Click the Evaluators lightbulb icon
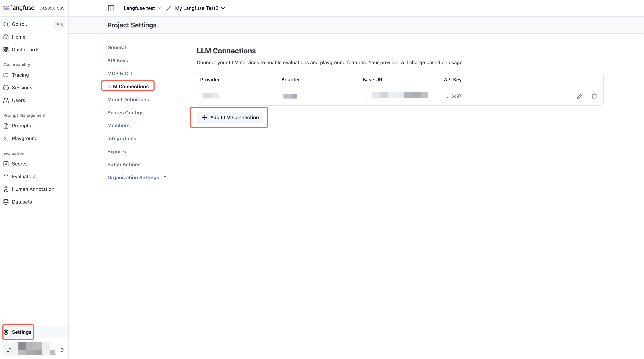Image resolution: width=644 pixels, height=359 pixels. click(6, 177)
